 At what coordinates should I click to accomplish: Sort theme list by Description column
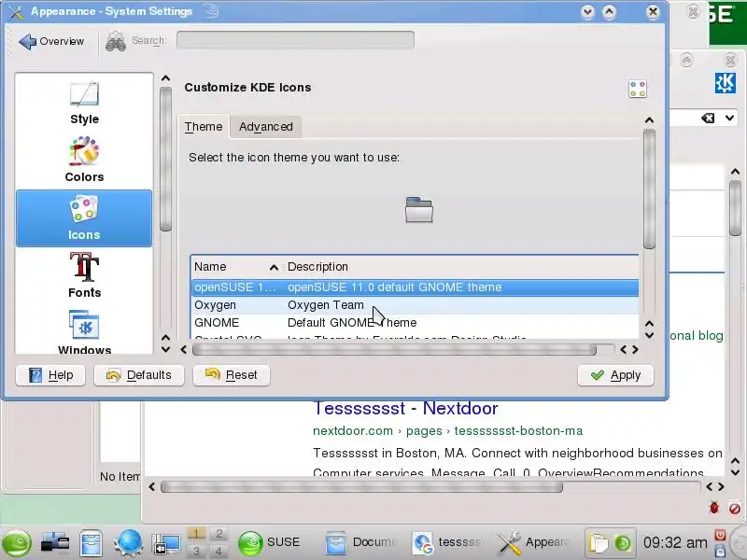tap(460, 267)
